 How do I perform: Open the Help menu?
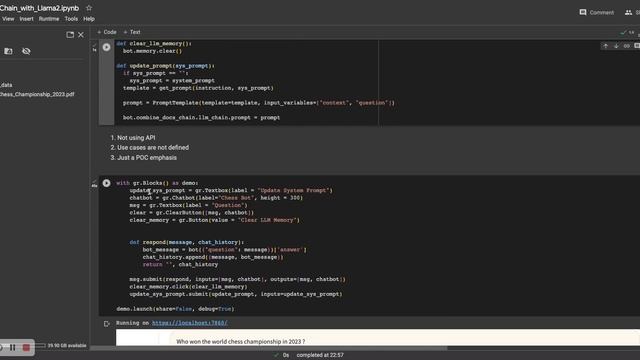89,19
